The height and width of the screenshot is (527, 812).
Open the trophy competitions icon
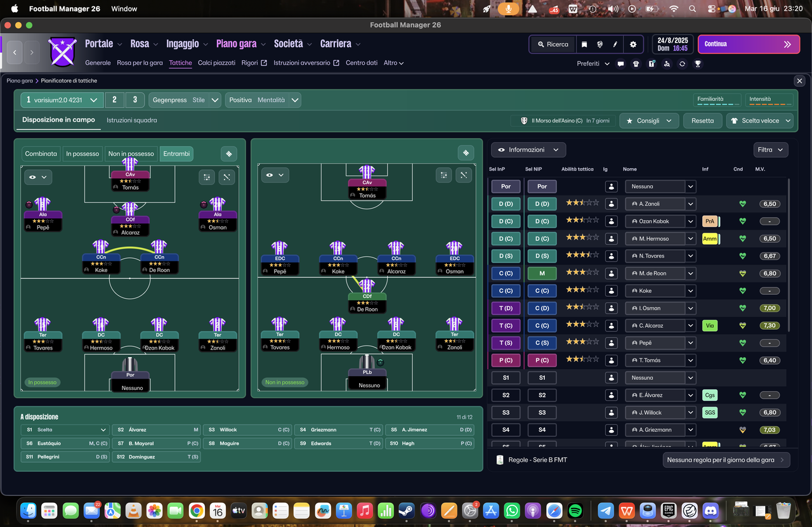(x=698, y=63)
